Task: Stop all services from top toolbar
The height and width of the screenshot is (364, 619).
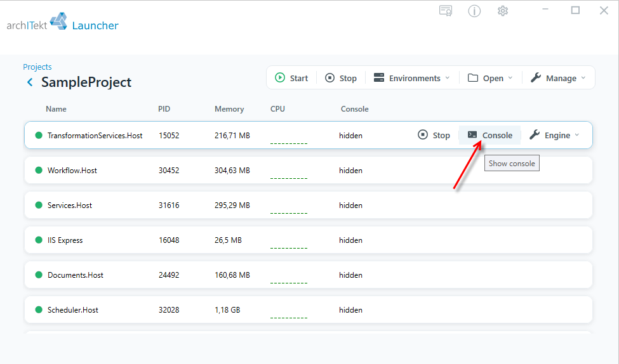Action: 341,78
